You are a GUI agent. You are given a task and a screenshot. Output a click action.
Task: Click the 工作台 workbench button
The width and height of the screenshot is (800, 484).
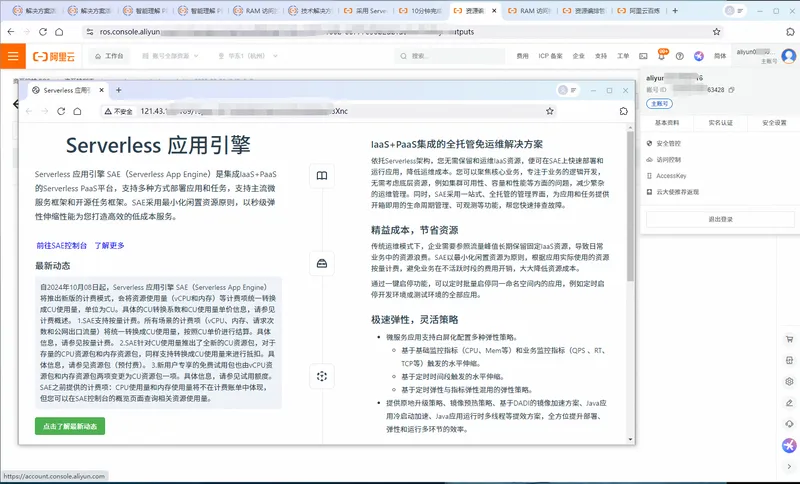coord(109,56)
